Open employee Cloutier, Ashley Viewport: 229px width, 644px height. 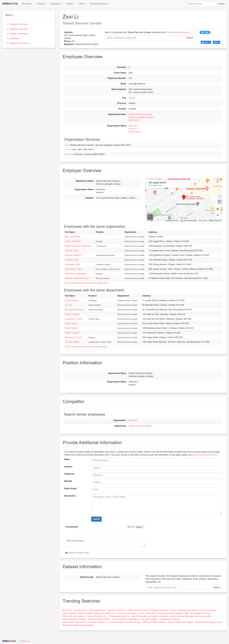coord(72,342)
